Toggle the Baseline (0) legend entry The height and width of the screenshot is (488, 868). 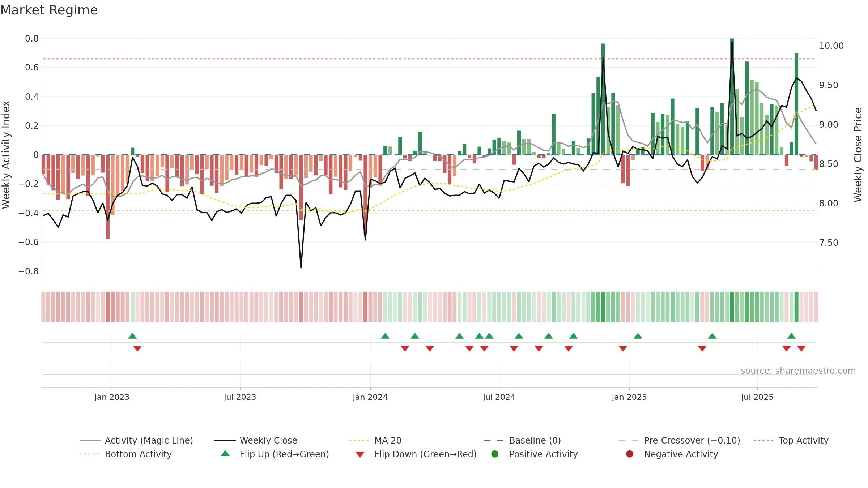click(523, 440)
